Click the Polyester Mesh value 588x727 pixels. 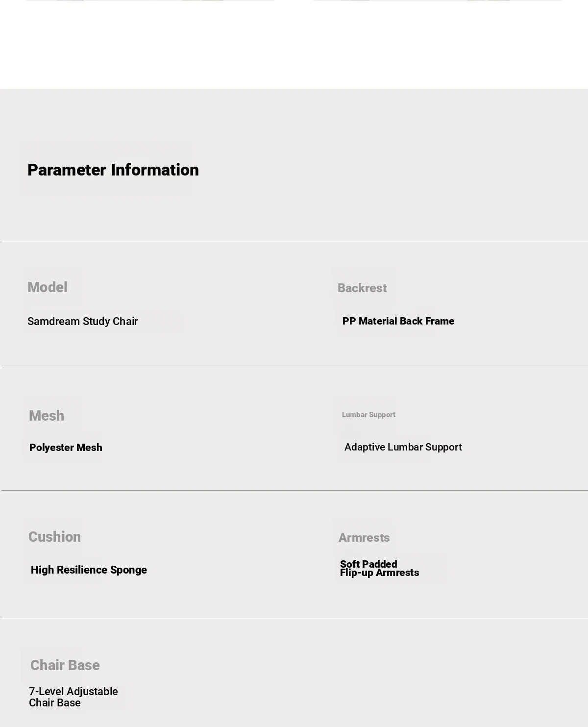pyautogui.click(x=66, y=448)
